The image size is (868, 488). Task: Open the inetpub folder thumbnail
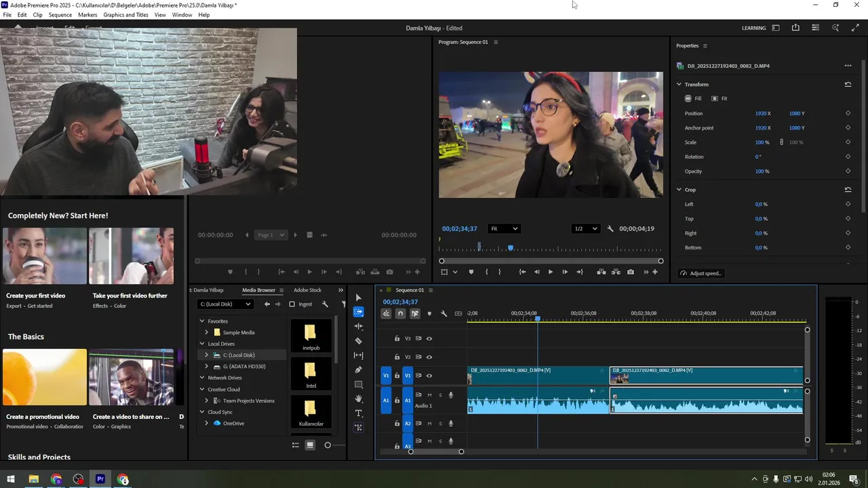pyautogui.click(x=311, y=337)
